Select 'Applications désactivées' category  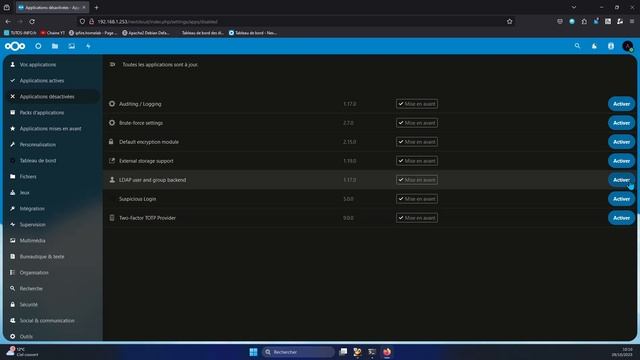point(52,96)
